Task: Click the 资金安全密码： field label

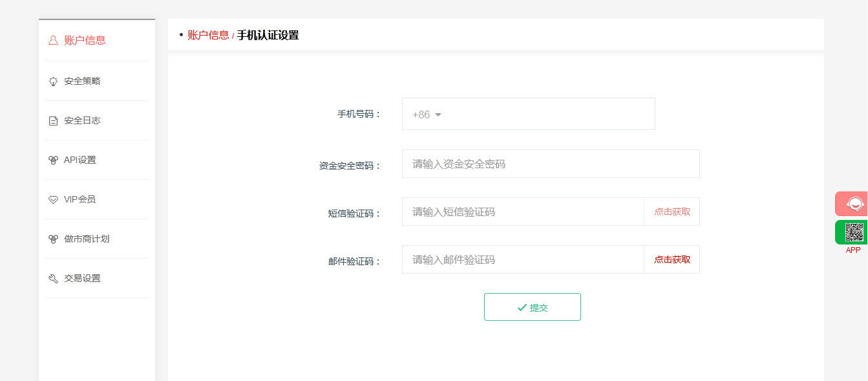Action: click(x=350, y=166)
